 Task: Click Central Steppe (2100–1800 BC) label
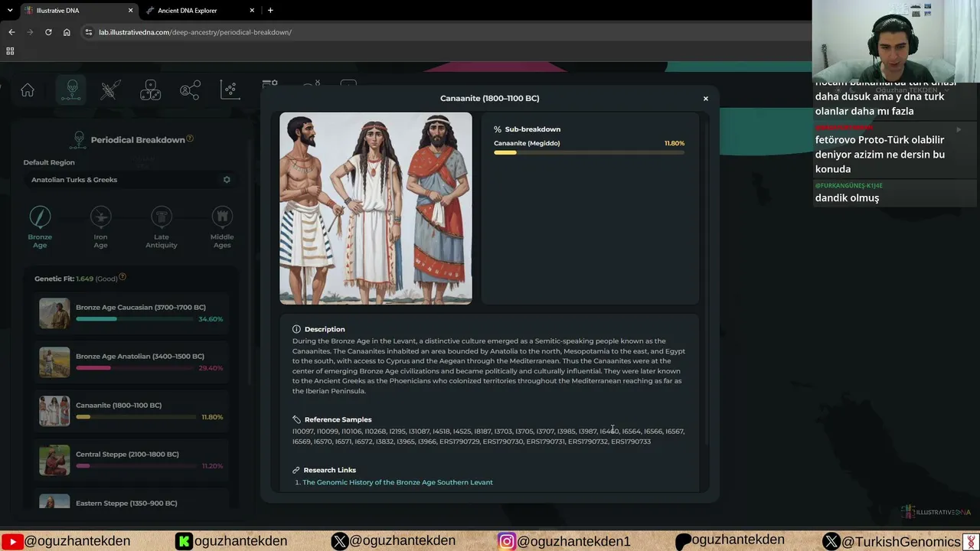coord(127,455)
